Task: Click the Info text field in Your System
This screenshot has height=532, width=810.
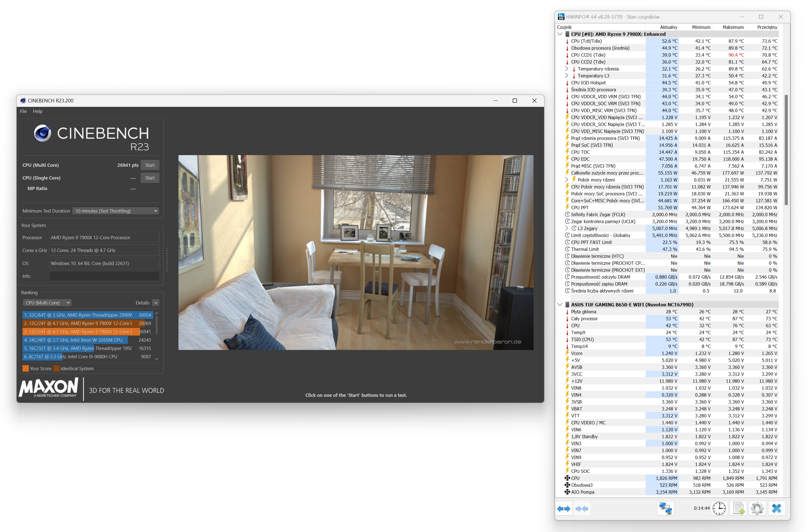Action: point(104,276)
